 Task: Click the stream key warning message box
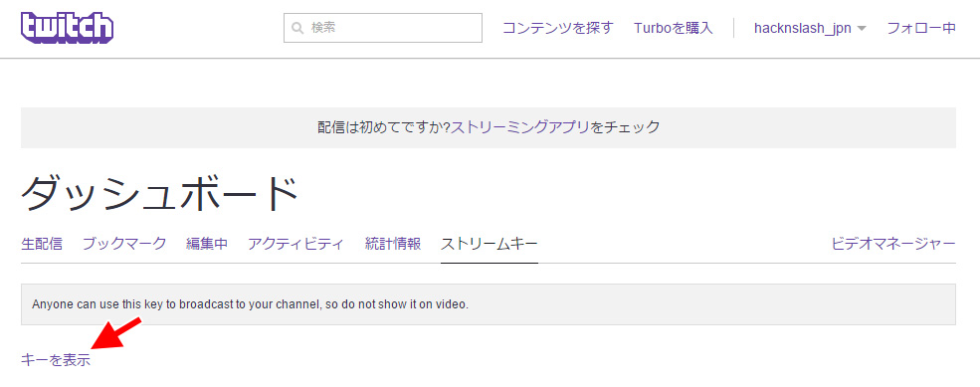pyautogui.click(x=489, y=304)
